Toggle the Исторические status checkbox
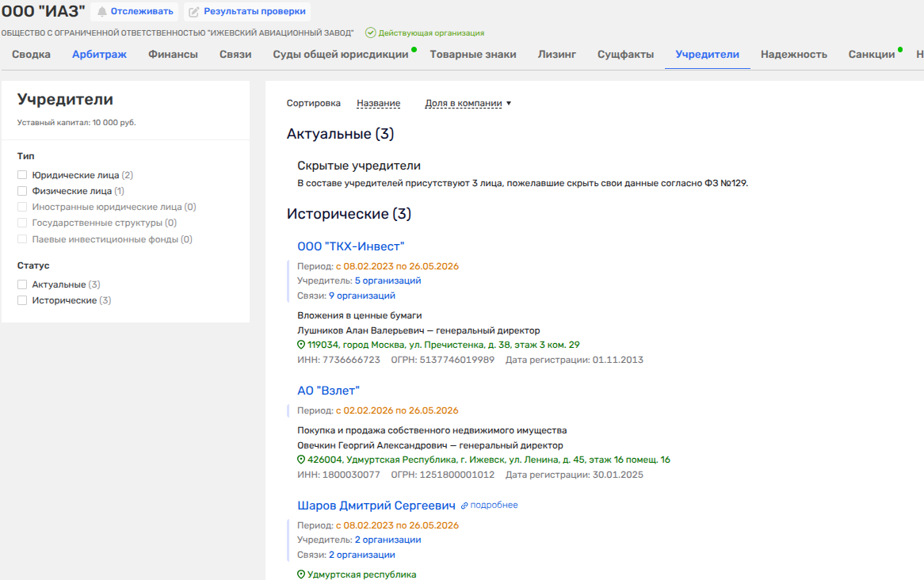 coord(22,300)
